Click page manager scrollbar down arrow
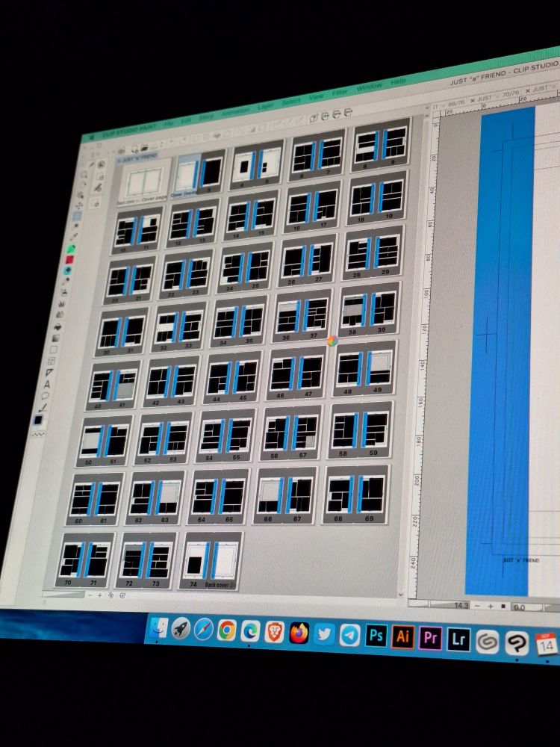The width and height of the screenshot is (560, 747). [x=401, y=594]
